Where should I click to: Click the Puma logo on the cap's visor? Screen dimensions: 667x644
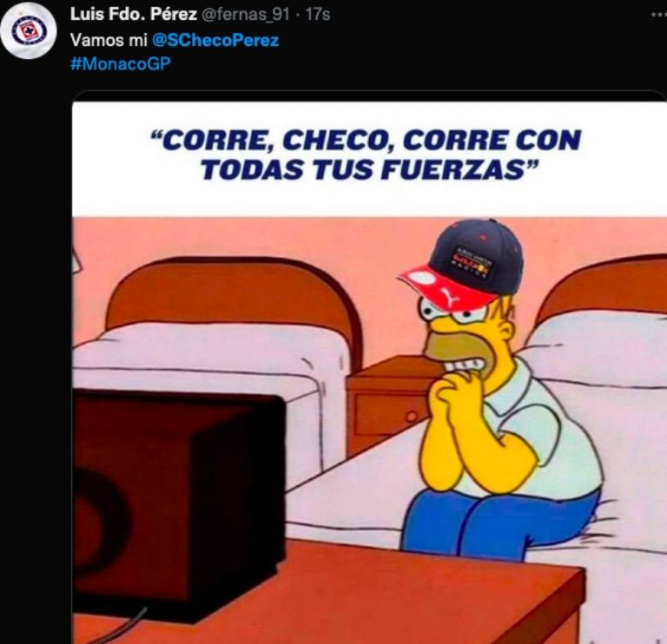[x=450, y=294]
